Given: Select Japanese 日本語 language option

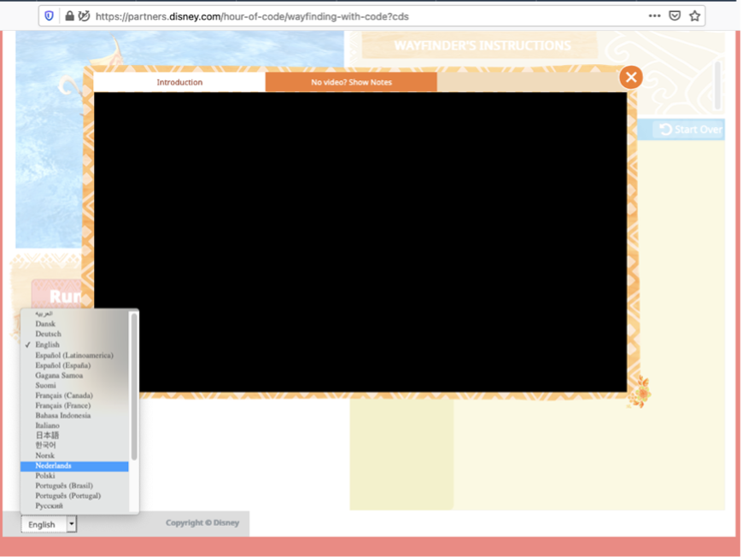Looking at the screenshot, I should (x=74, y=435).
